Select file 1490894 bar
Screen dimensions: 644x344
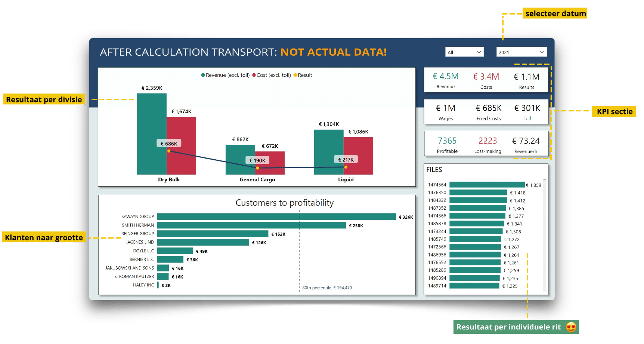coord(474,278)
